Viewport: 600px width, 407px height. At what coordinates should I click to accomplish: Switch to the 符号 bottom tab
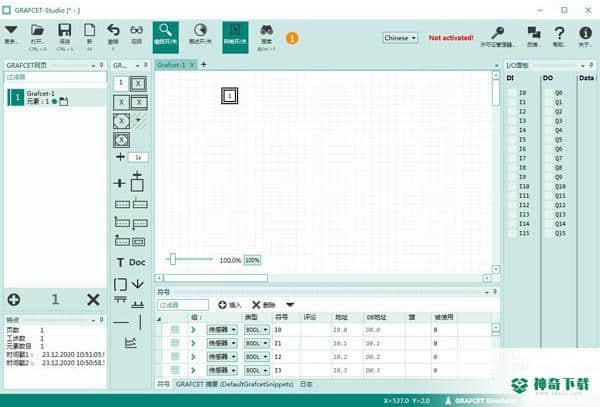coord(164,384)
